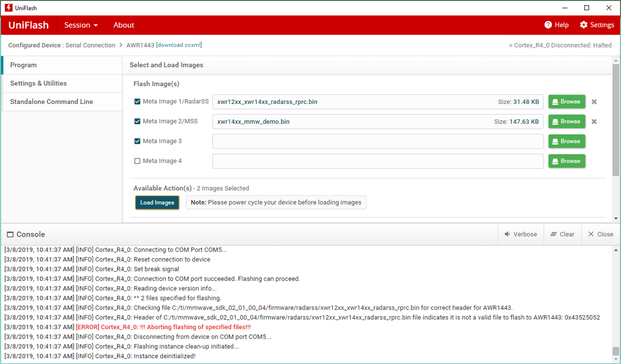
Task: Uncheck Meta Image 3 checkbox
Action: (x=137, y=141)
